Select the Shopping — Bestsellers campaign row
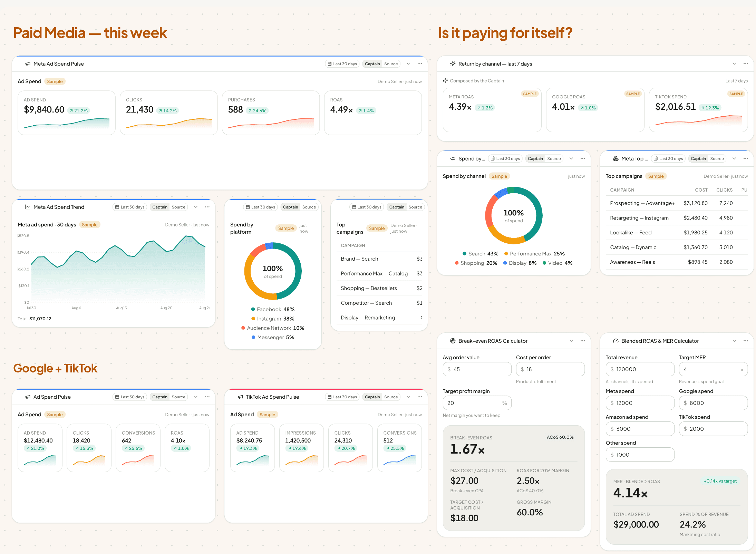Image resolution: width=756 pixels, height=554 pixels. [x=379, y=288]
